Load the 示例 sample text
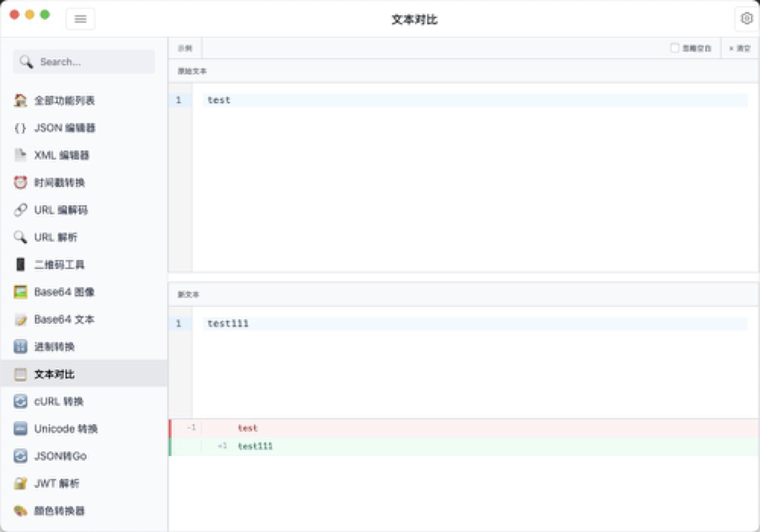Screen dimensions: 760x532 pyautogui.click(x=185, y=48)
